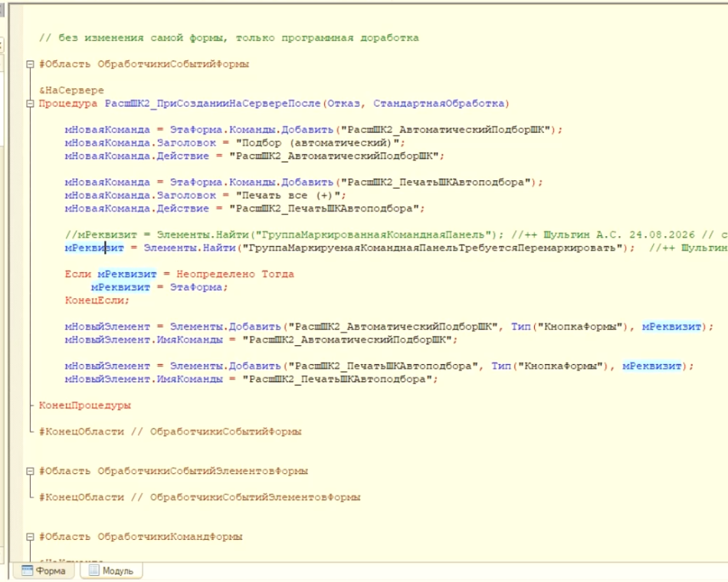Switch to the Форма tab

(x=44, y=570)
